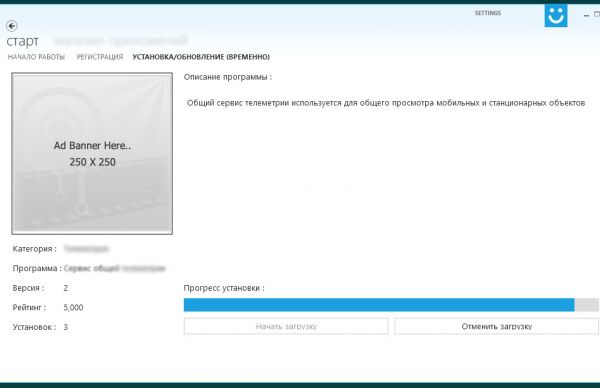Switch to the НАЧАЛО РАБОТЫ tab
The image size is (600, 388).
click(36, 57)
